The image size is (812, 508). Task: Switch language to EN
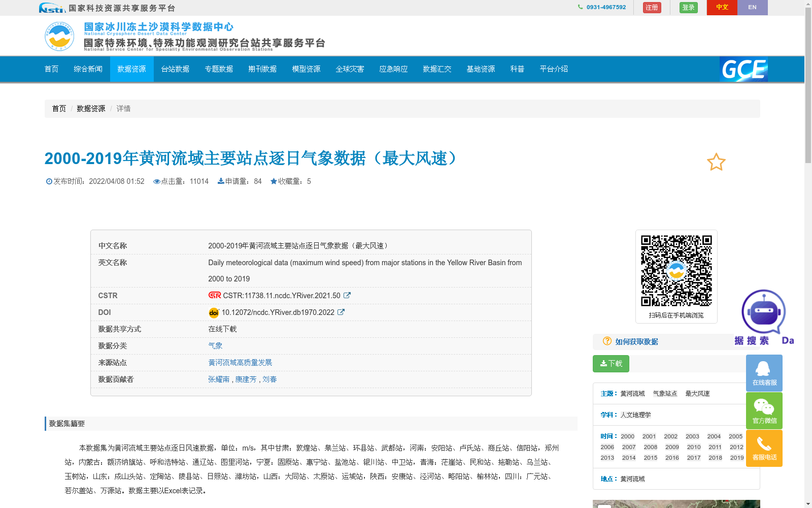752,7
